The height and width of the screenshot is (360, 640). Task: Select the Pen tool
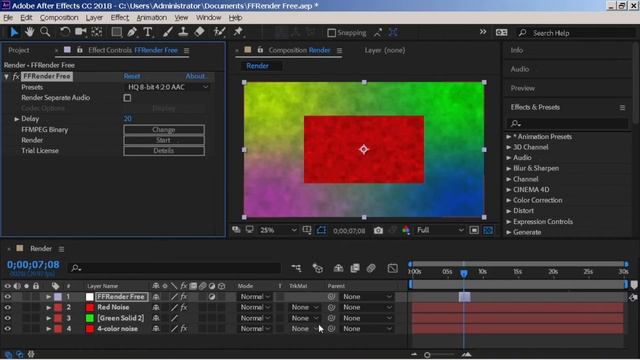(132, 32)
